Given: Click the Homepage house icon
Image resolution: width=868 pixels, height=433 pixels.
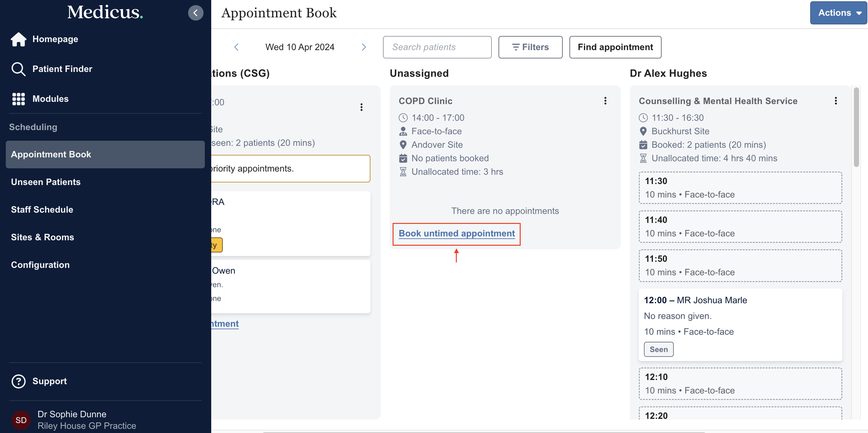Looking at the screenshot, I should coord(19,39).
